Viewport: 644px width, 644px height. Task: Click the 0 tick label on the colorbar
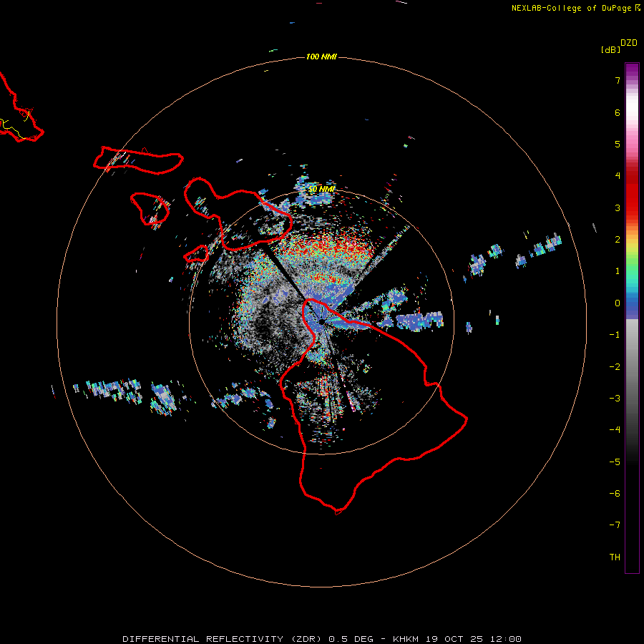click(x=618, y=303)
